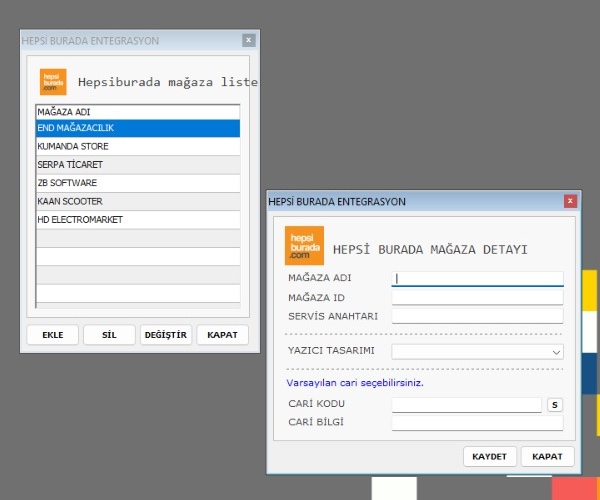Image resolution: width=600 pixels, height=500 pixels.
Task: Focus the MAĞAZA ID input field
Action: pyautogui.click(x=478, y=297)
